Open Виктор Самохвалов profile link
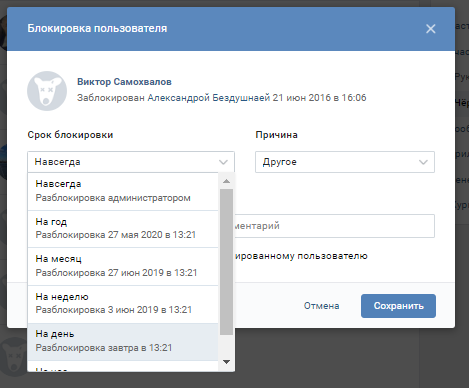 (x=124, y=82)
